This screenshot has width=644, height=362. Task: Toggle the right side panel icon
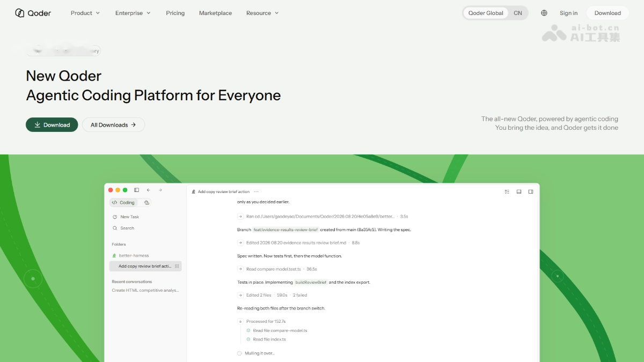click(531, 191)
